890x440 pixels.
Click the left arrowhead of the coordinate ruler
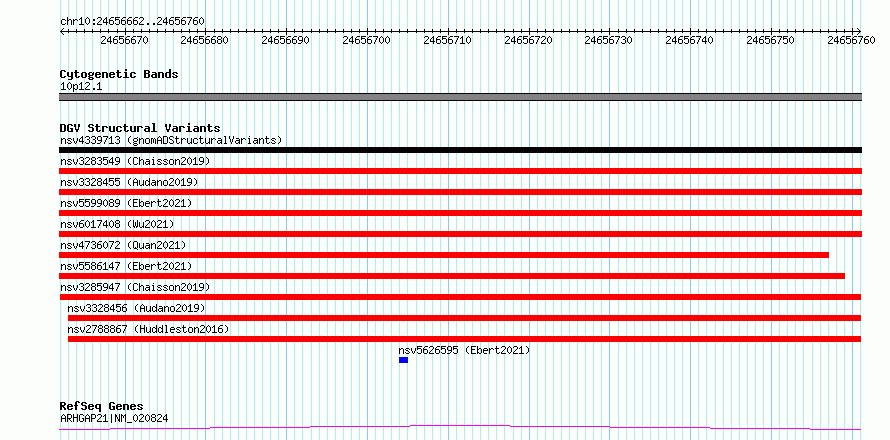62,31
